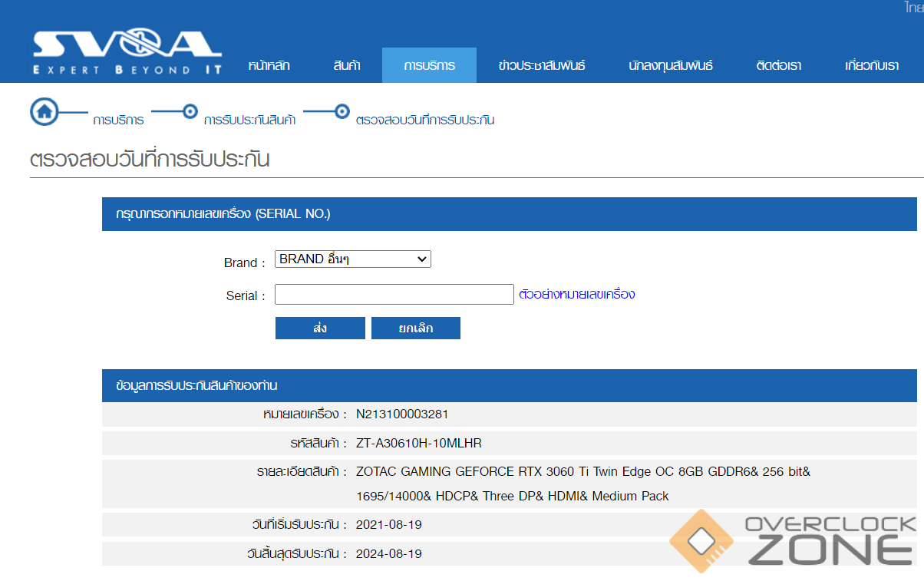Open ข่าวประชาสัมพันธ์ in the navigation bar
This screenshot has width=924, height=581.
click(x=541, y=65)
